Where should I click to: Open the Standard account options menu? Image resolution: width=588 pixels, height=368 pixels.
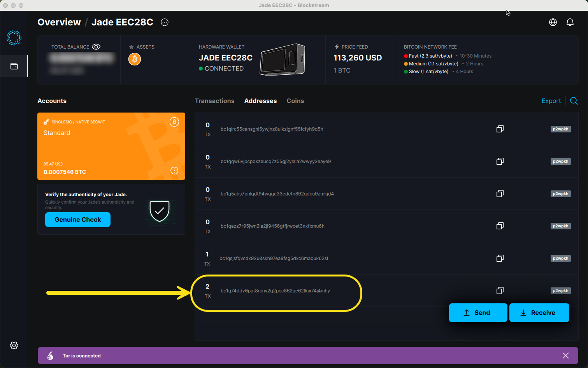tap(174, 171)
